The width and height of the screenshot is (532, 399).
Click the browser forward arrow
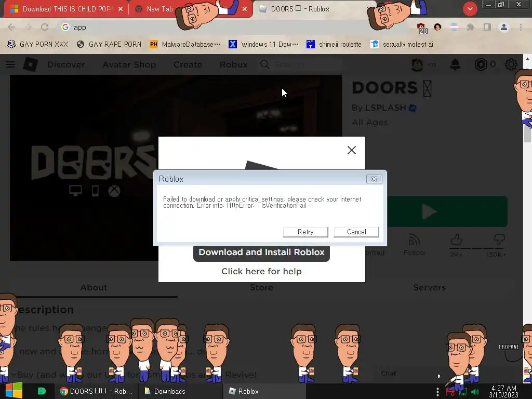pos(28,27)
